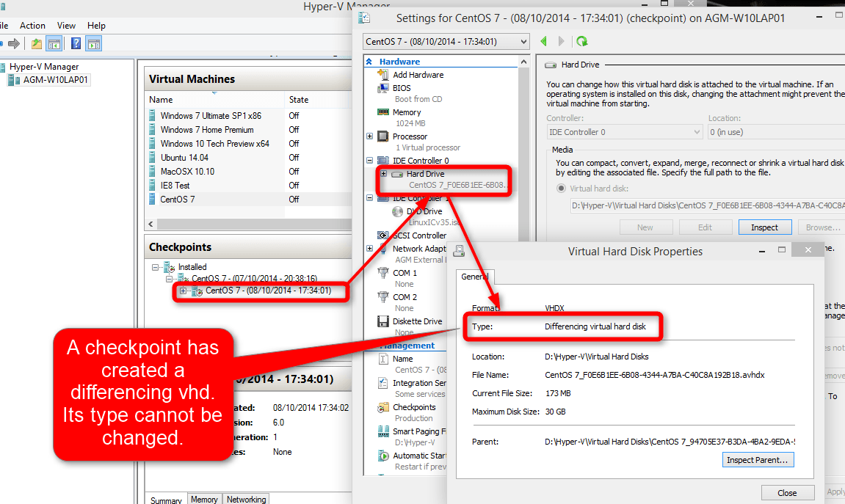Expand CentOS 7 08/10/2014 checkpoint node
The height and width of the screenshot is (504, 845).
[183, 291]
